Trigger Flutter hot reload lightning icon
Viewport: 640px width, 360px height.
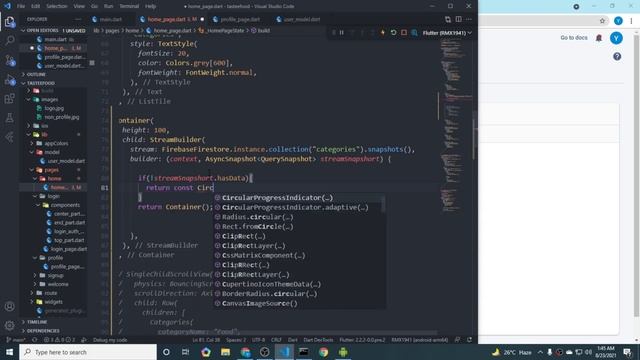pos(383,33)
